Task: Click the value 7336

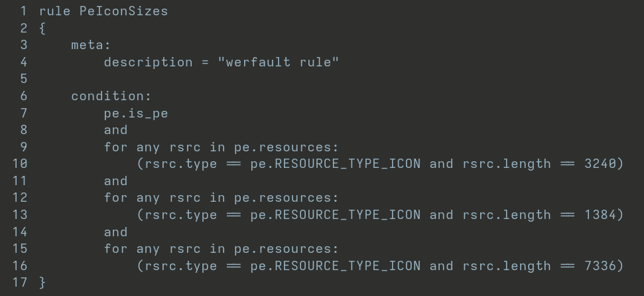Action: (x=600, y=266)
